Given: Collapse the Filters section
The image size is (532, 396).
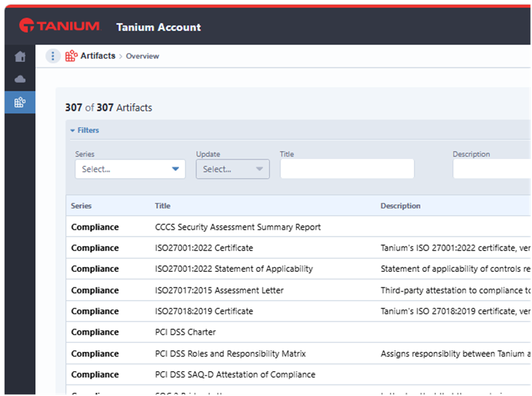Looking at the screenshot, I should click(84, 130).
